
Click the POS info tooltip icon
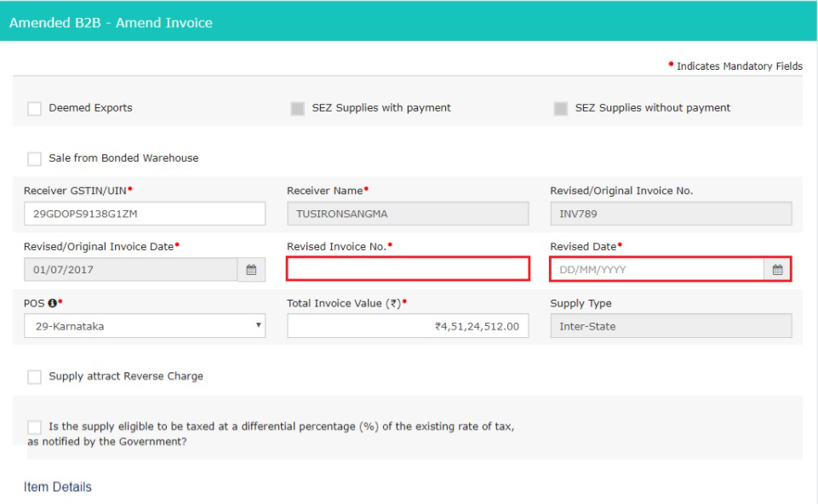click(52, 301)
